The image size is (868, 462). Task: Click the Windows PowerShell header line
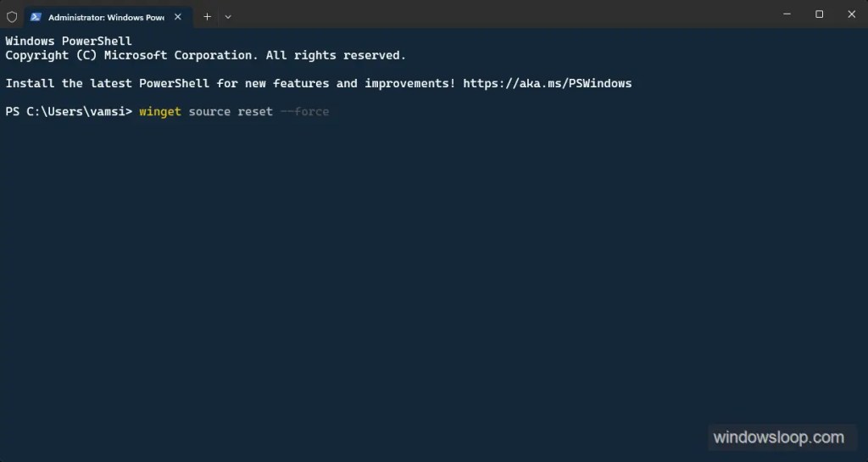(69, 41)
